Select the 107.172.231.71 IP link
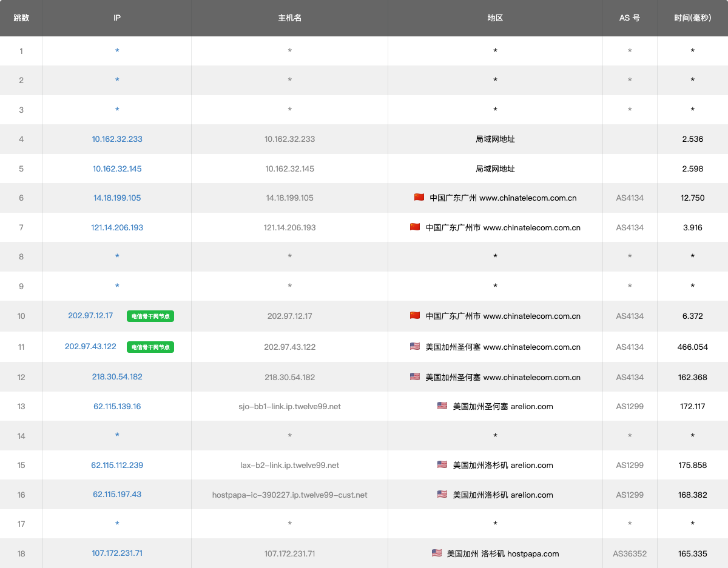This screenshot has width=728, height=568. 117,553
